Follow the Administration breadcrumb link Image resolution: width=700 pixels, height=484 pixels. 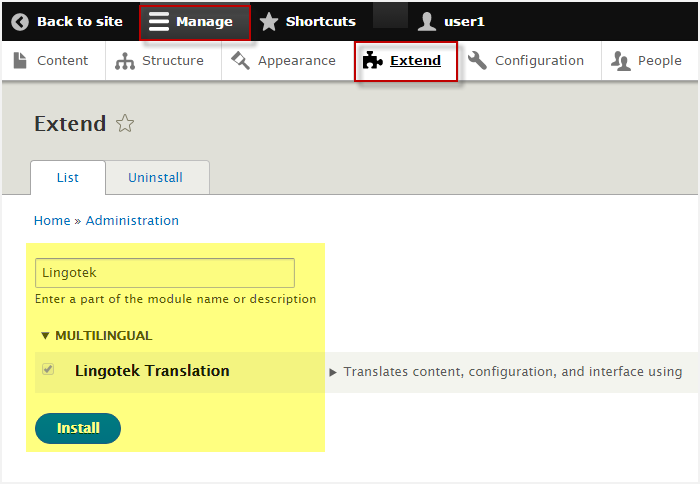(132, 221)
